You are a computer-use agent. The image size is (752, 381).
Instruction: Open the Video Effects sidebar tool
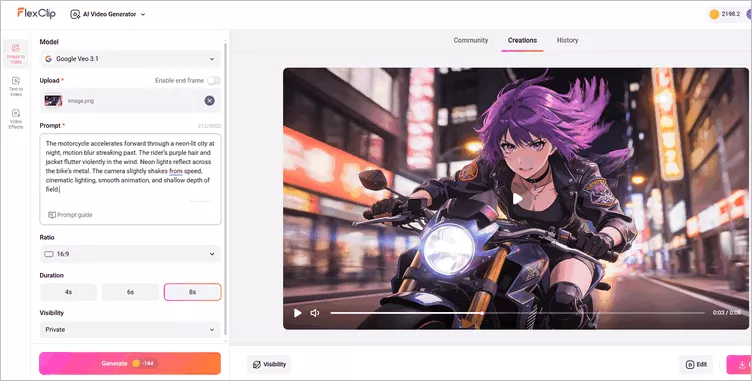tap(15, 119)
